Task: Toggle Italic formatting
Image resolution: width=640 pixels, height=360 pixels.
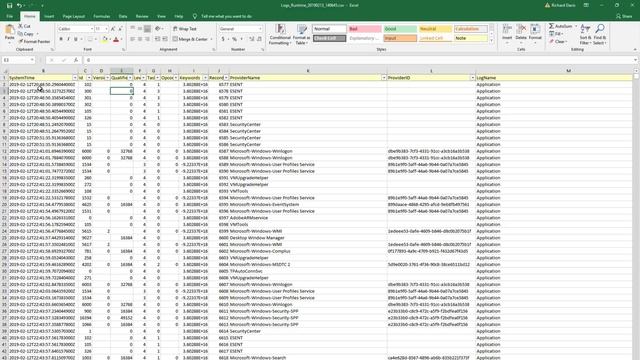Action: tap(68, 39)
